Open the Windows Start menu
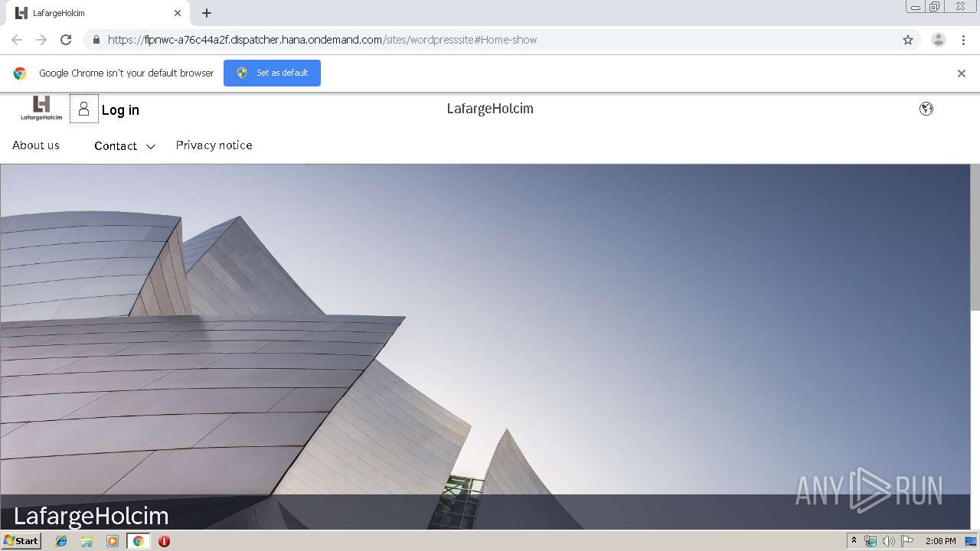Viewport: 980px width, 551px height. (21, 541)
